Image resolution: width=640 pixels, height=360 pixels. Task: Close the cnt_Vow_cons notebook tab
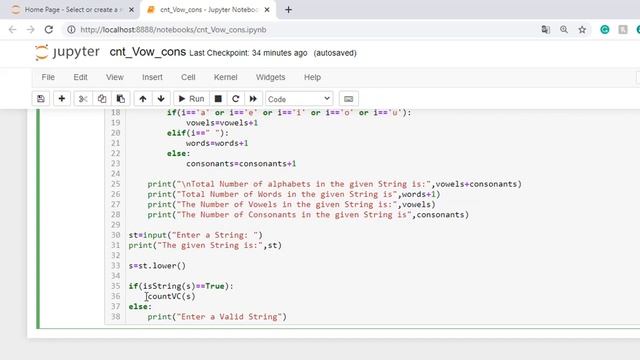(267, 9)
